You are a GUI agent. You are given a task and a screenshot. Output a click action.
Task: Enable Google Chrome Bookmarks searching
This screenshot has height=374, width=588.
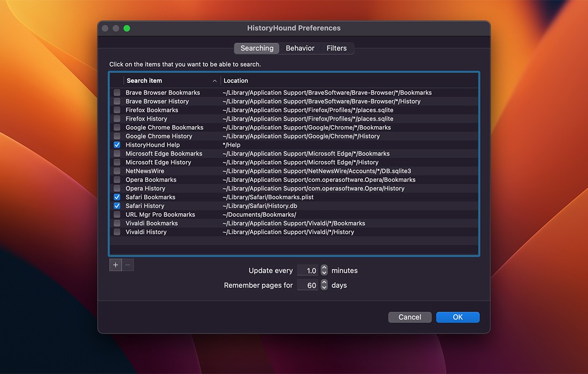(117, 127)
